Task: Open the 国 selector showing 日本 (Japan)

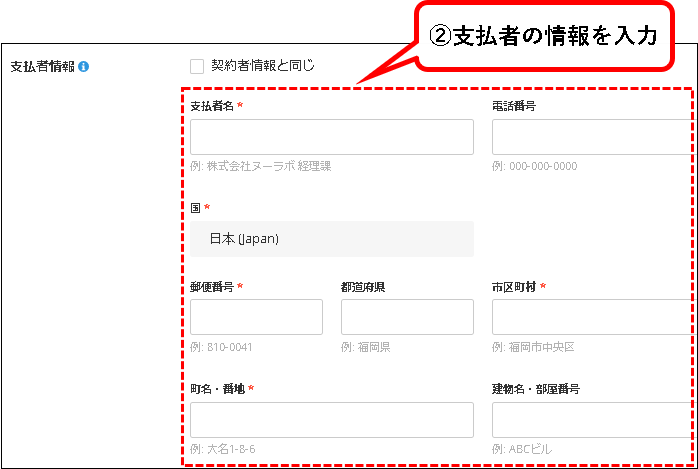Action: (332, 239)
